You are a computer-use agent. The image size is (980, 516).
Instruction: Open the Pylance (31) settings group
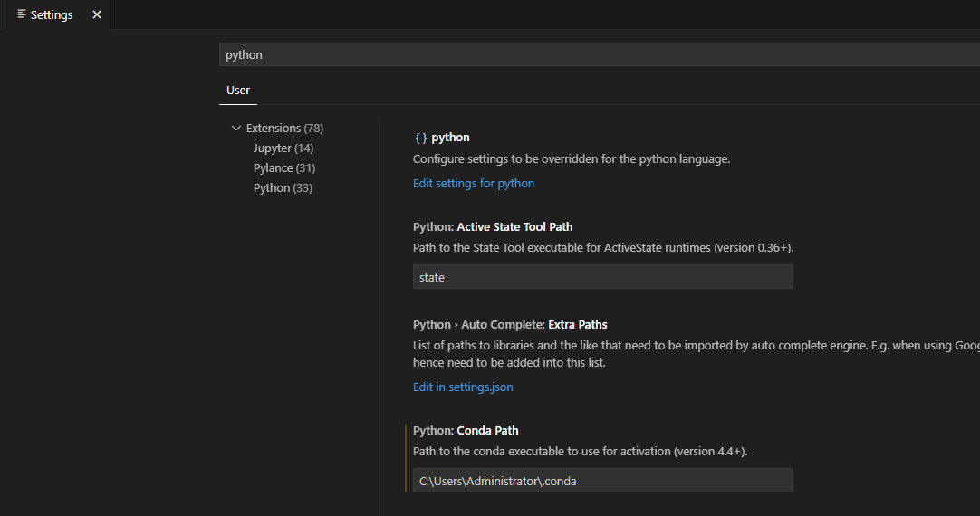(283, 168)
